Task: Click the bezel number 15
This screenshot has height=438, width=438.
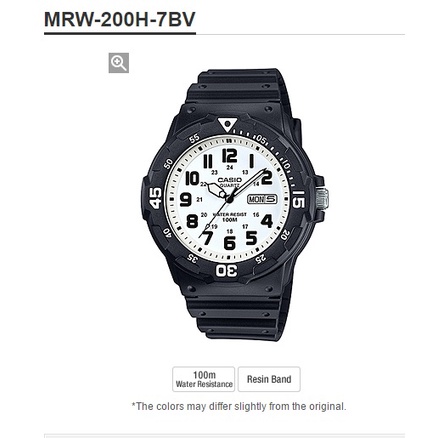Action: 299,199
